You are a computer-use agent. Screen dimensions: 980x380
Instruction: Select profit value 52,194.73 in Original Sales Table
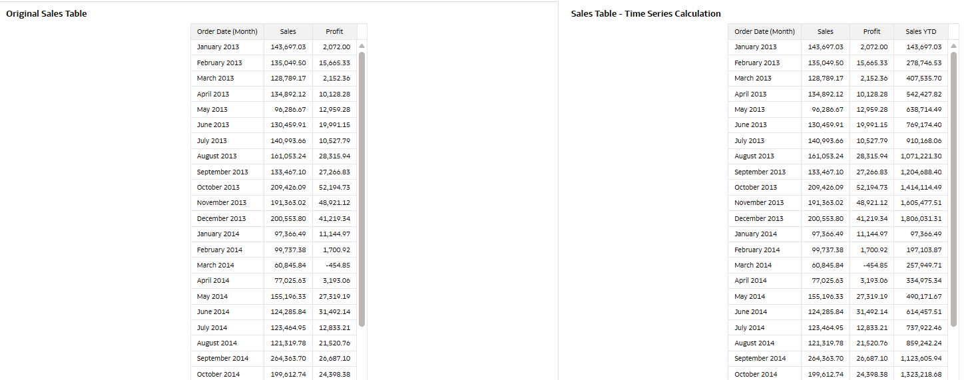pyautogui.click(x=335, y=187)
